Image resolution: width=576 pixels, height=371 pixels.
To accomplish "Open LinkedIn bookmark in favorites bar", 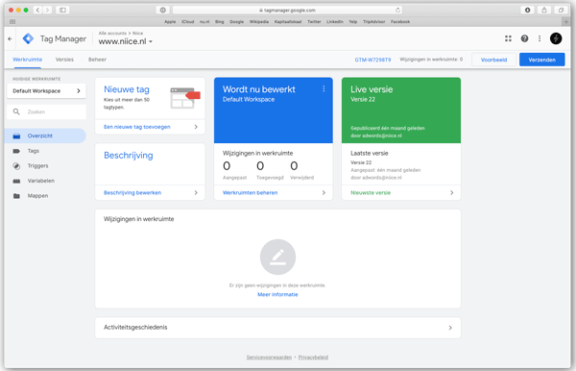I will (335, 22).
